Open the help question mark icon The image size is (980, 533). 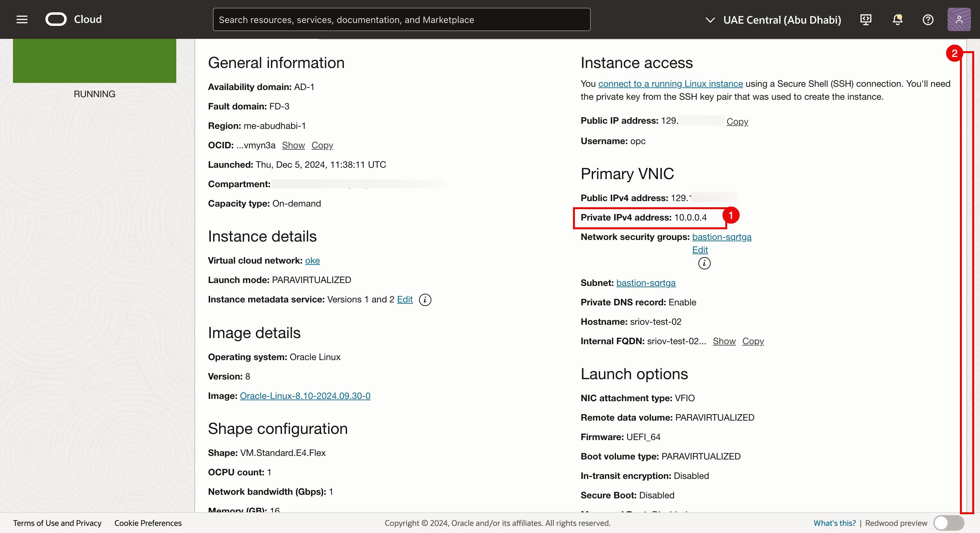928,19
